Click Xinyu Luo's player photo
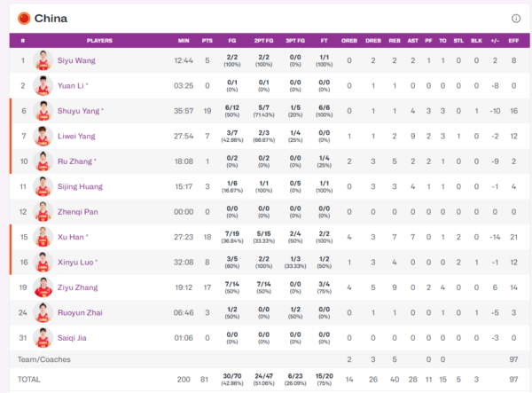 point(43,263)
